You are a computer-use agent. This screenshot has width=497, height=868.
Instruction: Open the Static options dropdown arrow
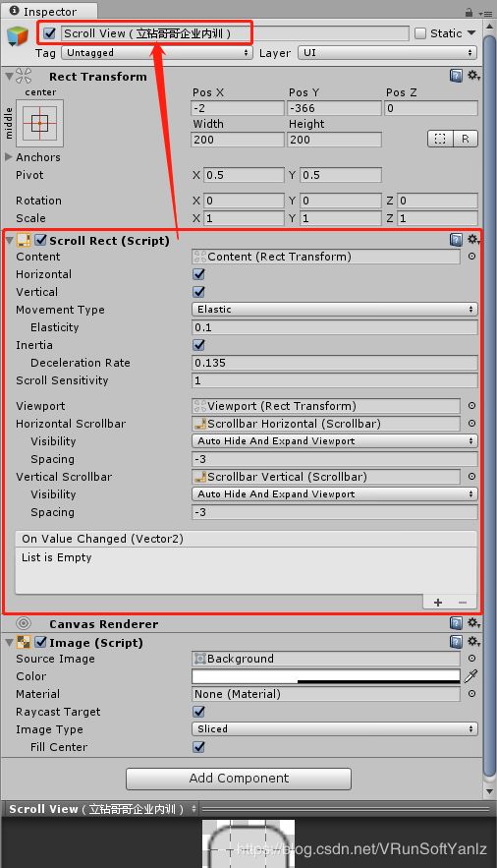pyautogui.click(x=471, y=33)
